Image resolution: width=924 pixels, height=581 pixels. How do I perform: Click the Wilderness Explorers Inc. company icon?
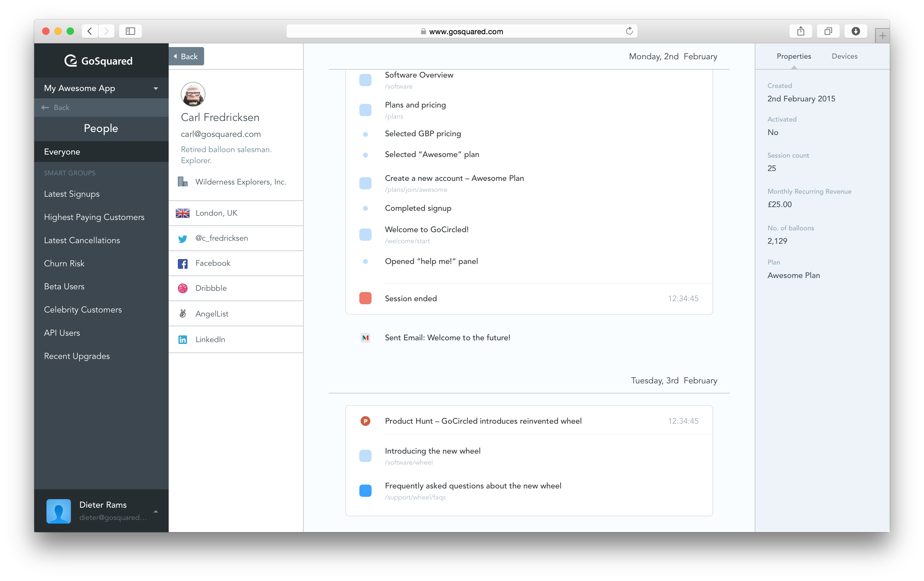(183, 181)
